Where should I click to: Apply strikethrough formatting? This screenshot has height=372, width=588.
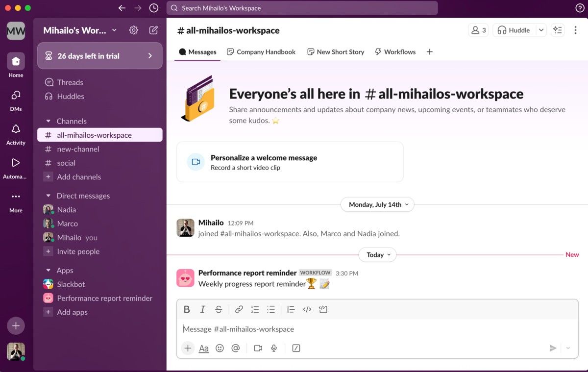click(219, 309)
